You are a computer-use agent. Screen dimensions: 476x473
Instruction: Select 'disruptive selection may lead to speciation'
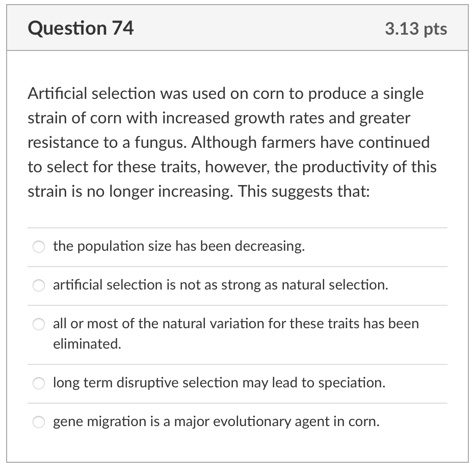pyautogui.click(x=38, y=383)
